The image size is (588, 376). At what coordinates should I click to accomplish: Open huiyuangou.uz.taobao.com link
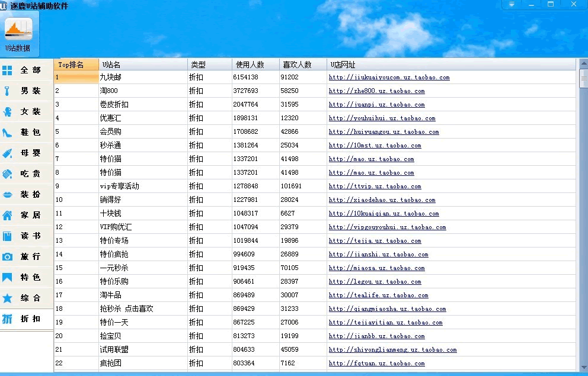point(384,132)
